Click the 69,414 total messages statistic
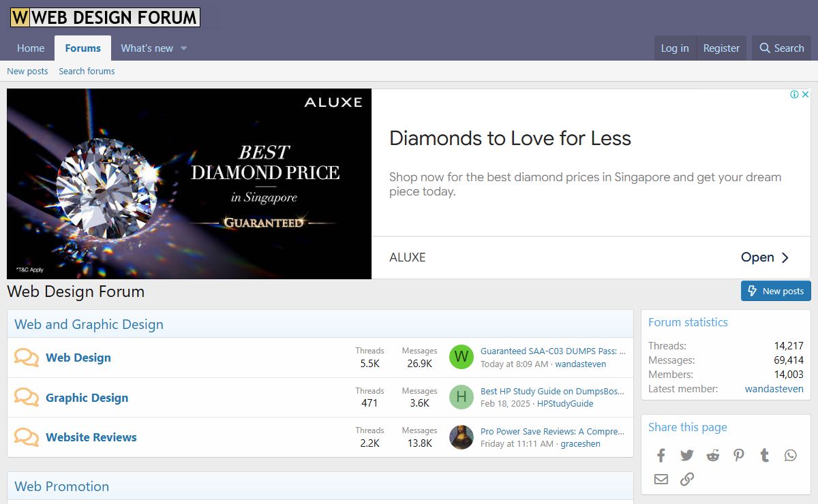 pyautogui.click(x=789, y=360)
